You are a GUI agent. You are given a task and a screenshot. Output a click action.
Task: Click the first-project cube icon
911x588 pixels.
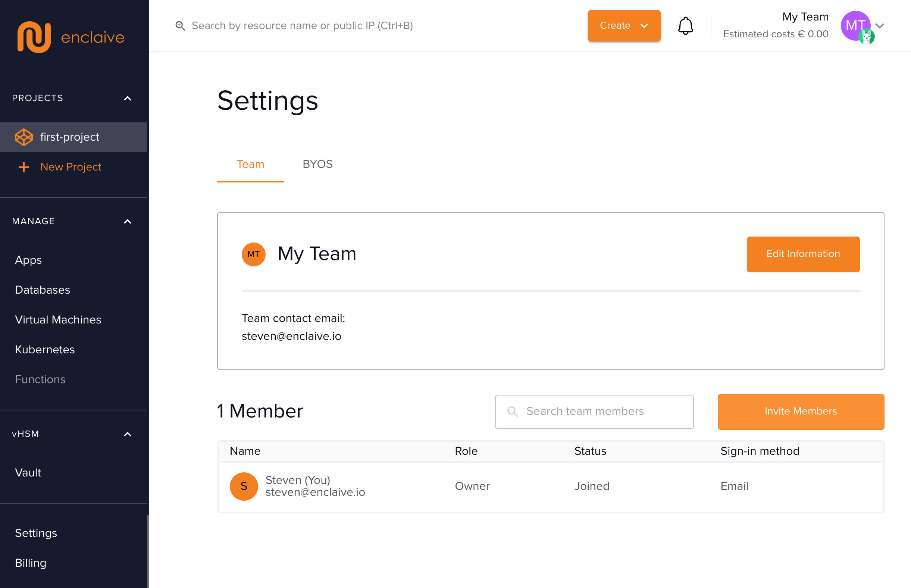[x=24, y=137]
